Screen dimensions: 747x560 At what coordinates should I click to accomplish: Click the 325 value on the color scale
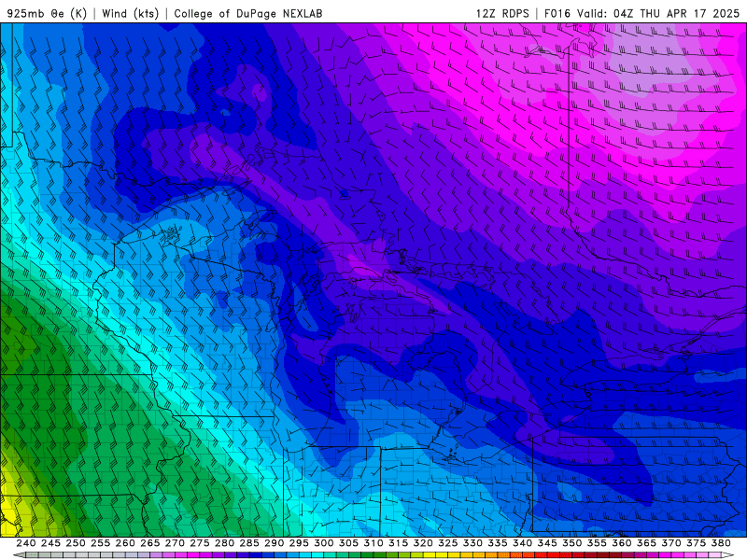pyautogui.click(x=447, y=543)
